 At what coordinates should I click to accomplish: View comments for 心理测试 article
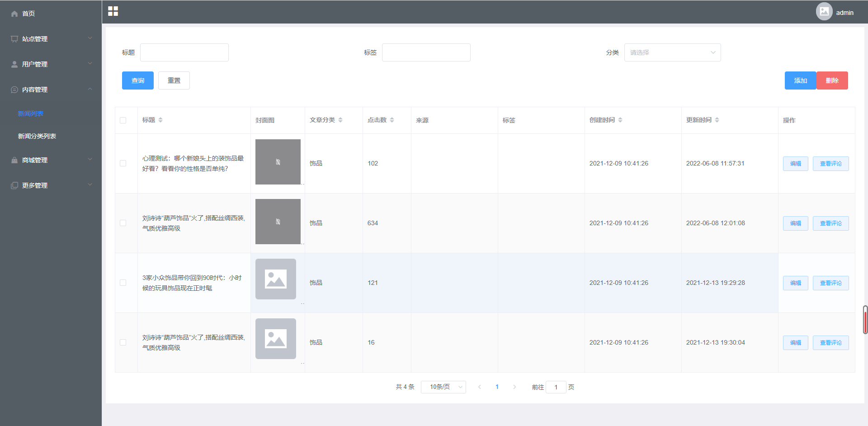pyautogui.click(x=830, y=164)
